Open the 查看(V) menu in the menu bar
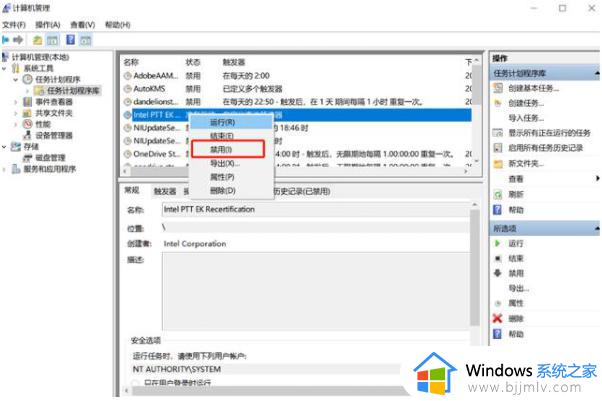Viewport: 602px width, 401px height. (83, 25)
